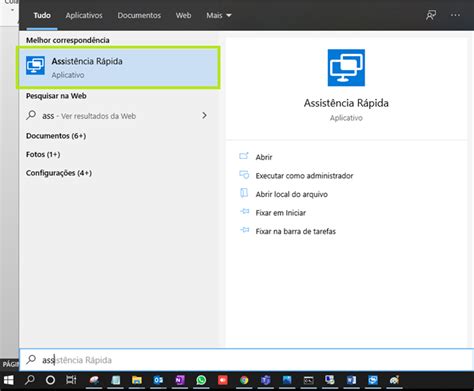474x391 pixels.
Task: Switch to the Web search tab
Action: [x=183, y=15]
